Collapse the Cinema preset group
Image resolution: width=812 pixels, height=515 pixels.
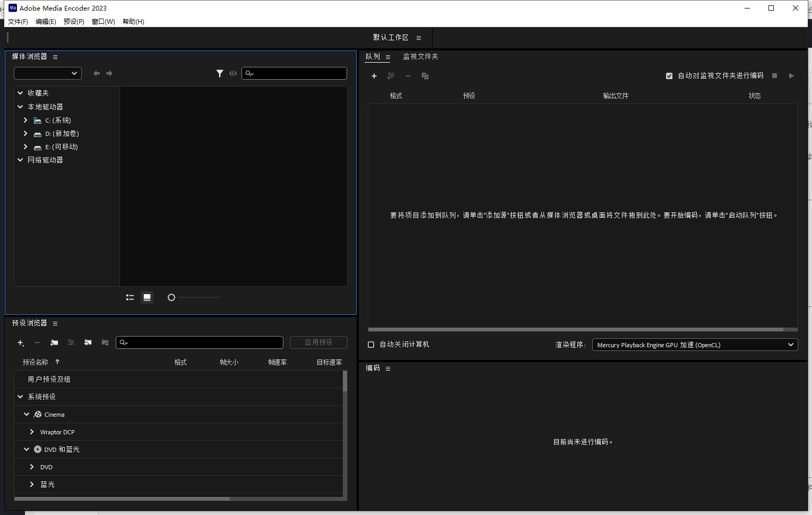pos(27,414)
